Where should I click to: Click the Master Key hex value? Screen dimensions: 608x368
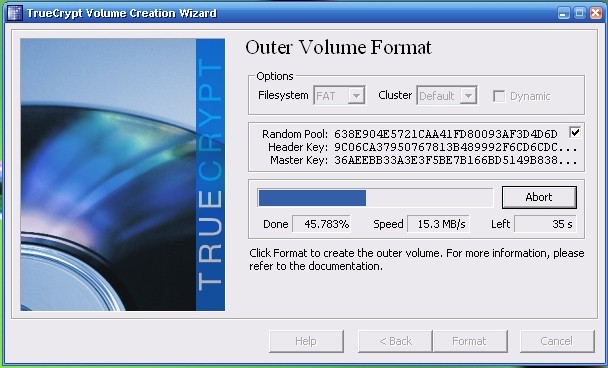click(456, 160)
